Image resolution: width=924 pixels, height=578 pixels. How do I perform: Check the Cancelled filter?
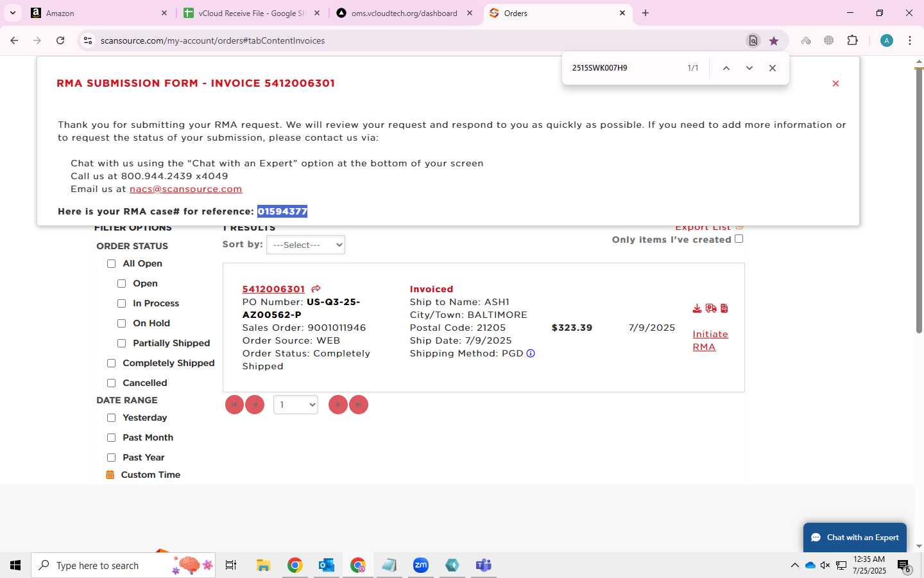[x=112, y=383]
